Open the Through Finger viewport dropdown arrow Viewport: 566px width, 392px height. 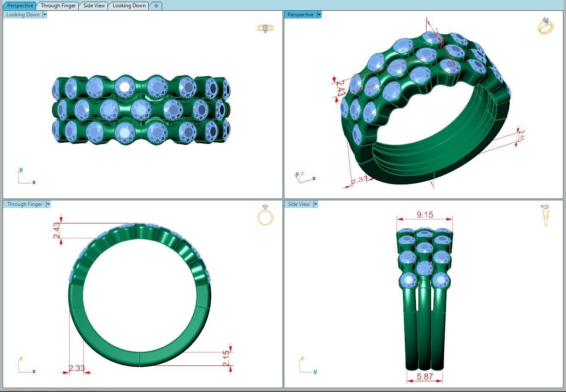tap(48, 204)
